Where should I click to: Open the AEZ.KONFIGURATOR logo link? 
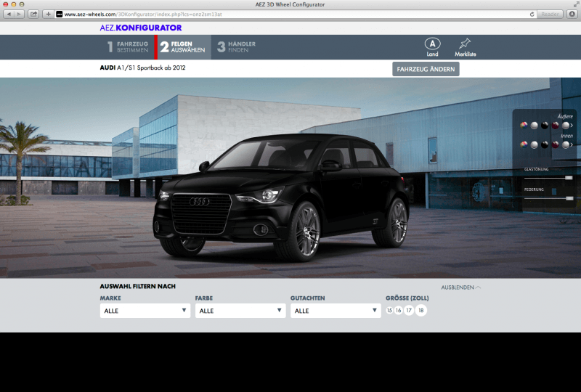pyautogui.click(x=141, y=28)
